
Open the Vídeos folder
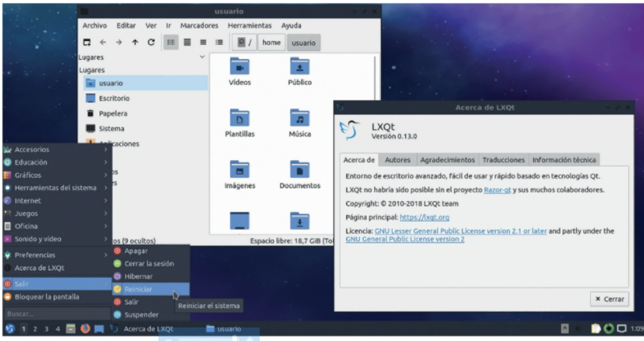tap(240, 72)
